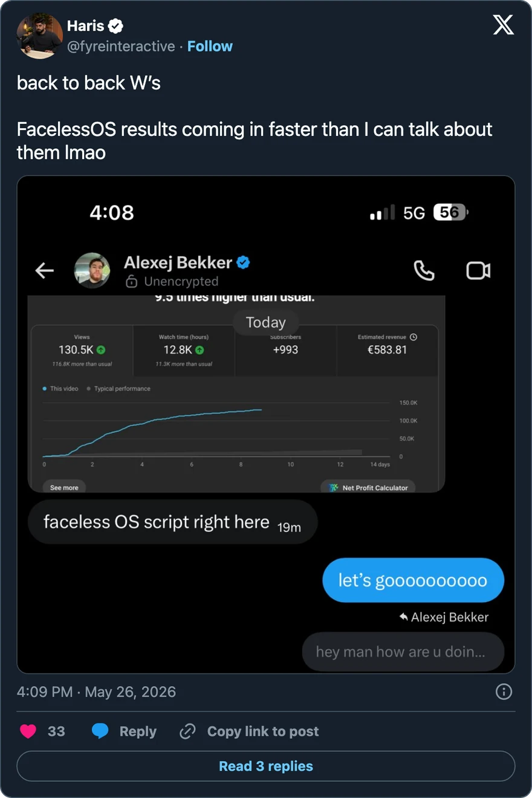Click the Copy link to post chain icon

pos(188,731)
